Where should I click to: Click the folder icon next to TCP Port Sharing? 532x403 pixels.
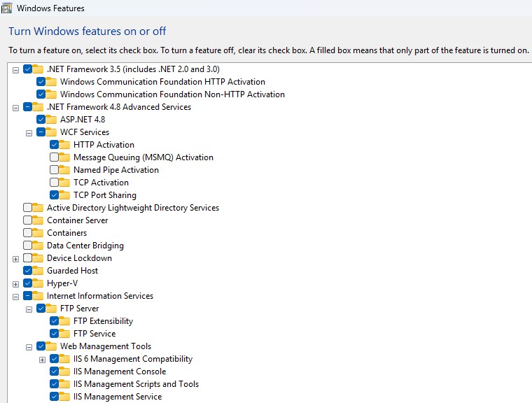(x=64, y=195)
